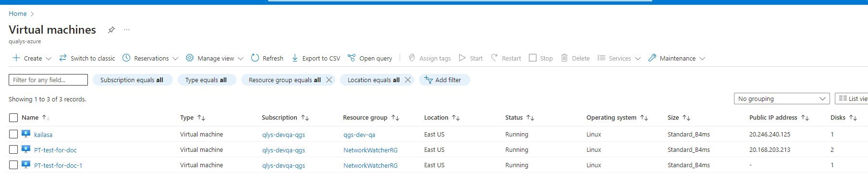Remove the Resource group filter
This screenshot has height=173, width=868.
(x=329, y=80)
